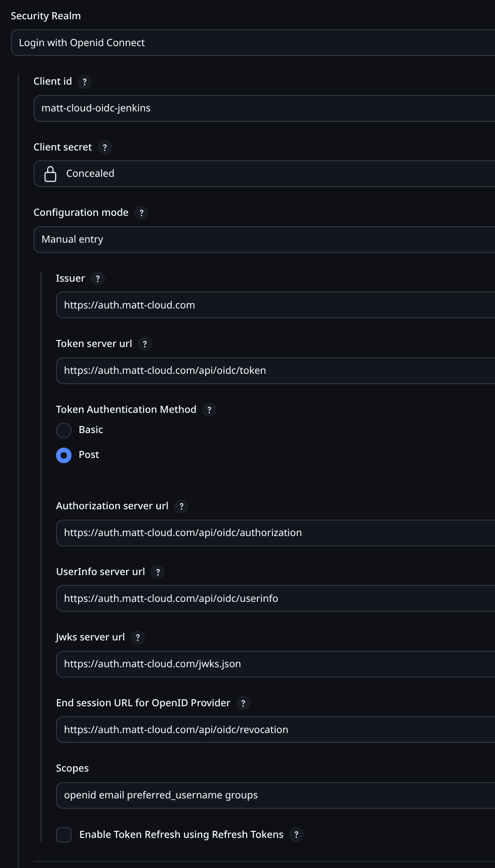
Task: Open UserInfo server url help
Action: tap(158, 572)
